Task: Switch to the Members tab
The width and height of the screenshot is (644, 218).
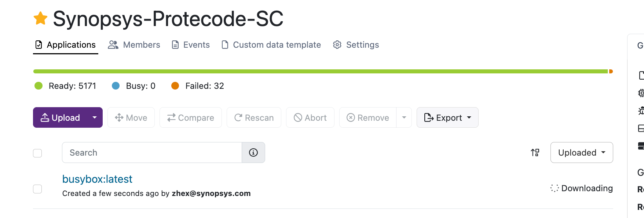Action: (134, 44)
